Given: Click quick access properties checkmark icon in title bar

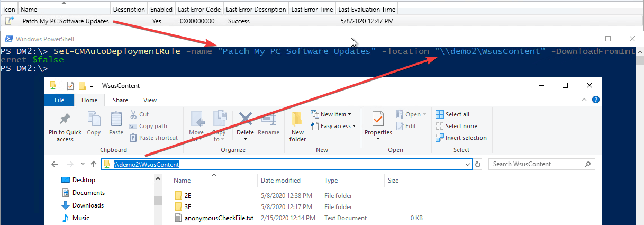Looking at the screenshot, I should 70,85.
